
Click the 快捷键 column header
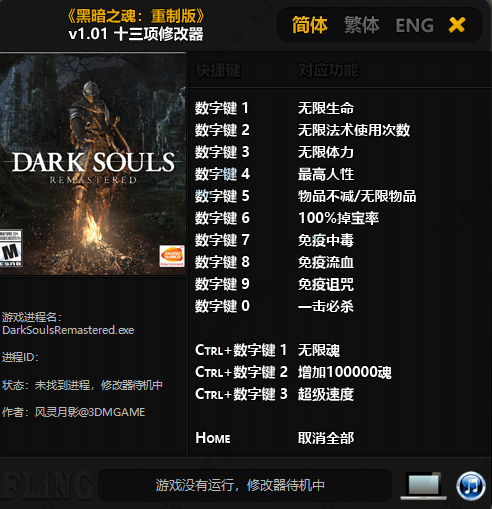[x=218, y=70]
